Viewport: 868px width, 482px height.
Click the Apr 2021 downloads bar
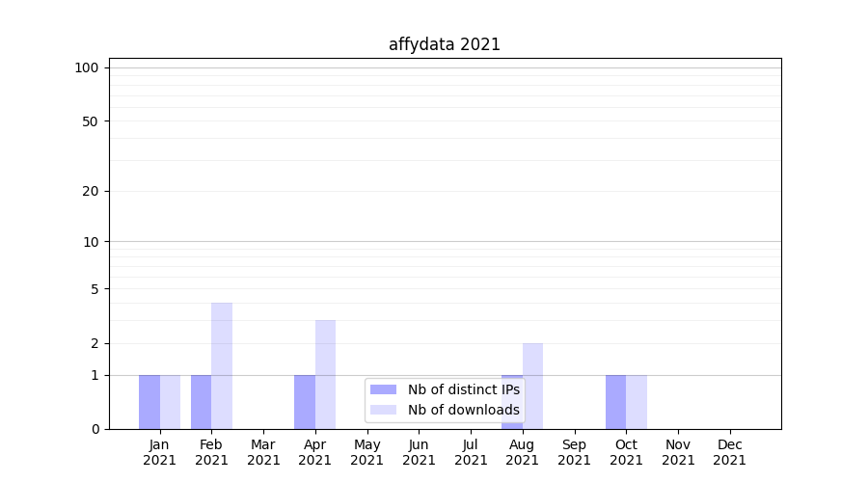pyautogui.click(x=325, y=374)
